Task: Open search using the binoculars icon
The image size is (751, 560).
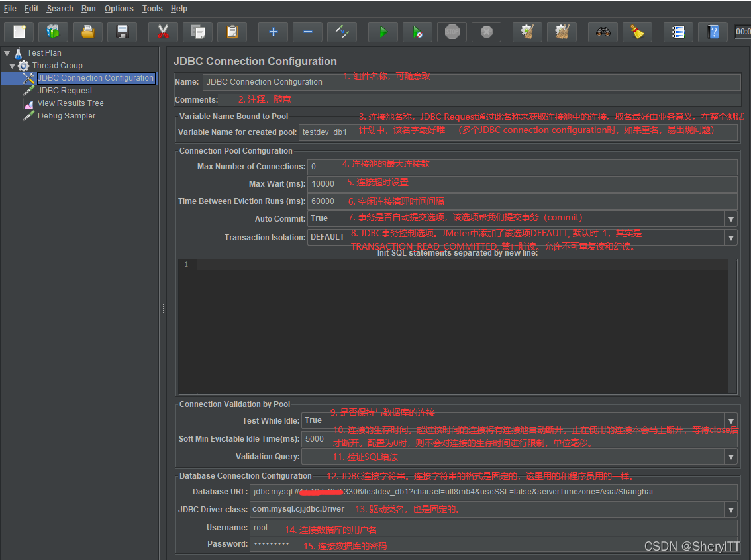Action: point(603,31)
